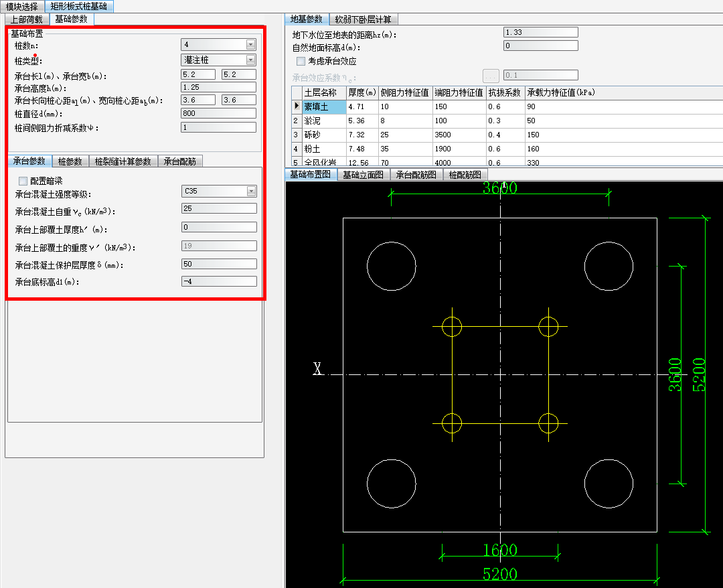The height and width of the screenshot is (588, 723).
Task: Enable the 配置暗梁 checkbox
Action: [x=23, y=181]
